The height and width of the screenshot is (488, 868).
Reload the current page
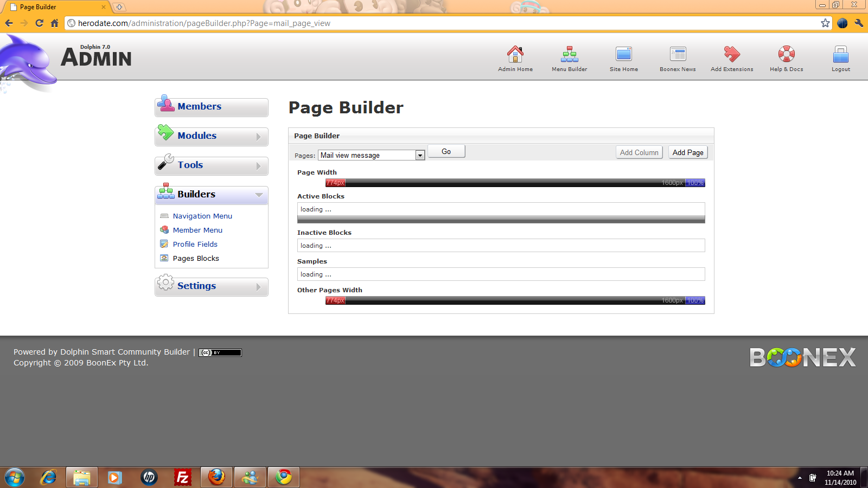tap(39, 23)
